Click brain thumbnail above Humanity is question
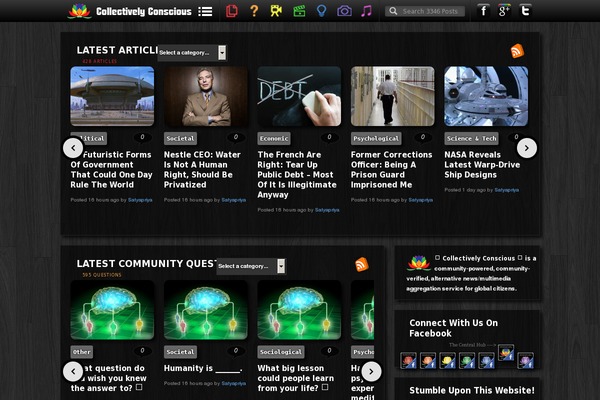600x400 pixels. coord(206,310)
